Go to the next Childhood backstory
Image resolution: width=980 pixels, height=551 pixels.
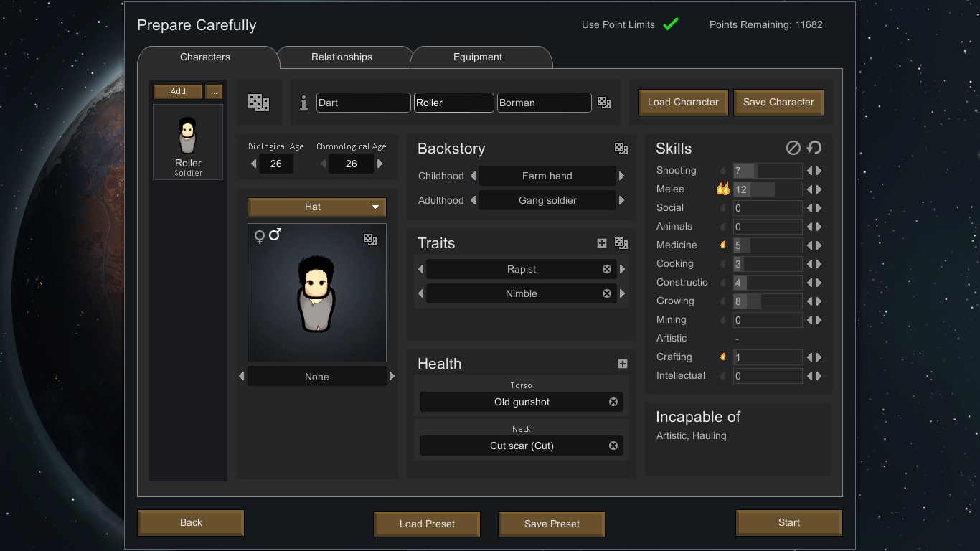[x=622, y=176]
